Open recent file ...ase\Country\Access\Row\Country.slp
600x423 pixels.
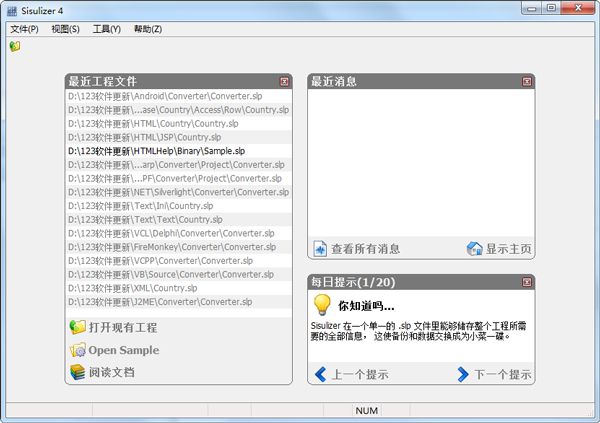coord(179,110)
